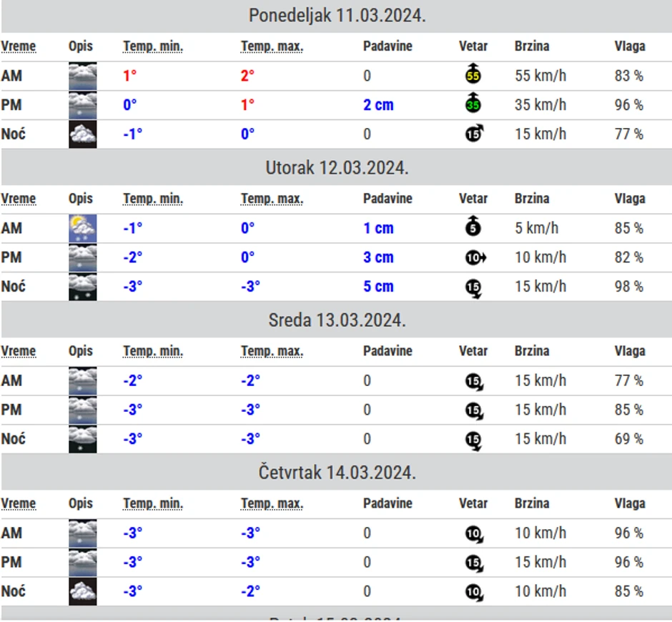Click Tuesday AM partly sunny snow icon
The height and width of the screenshot is (622, 672).
point(83,228)
